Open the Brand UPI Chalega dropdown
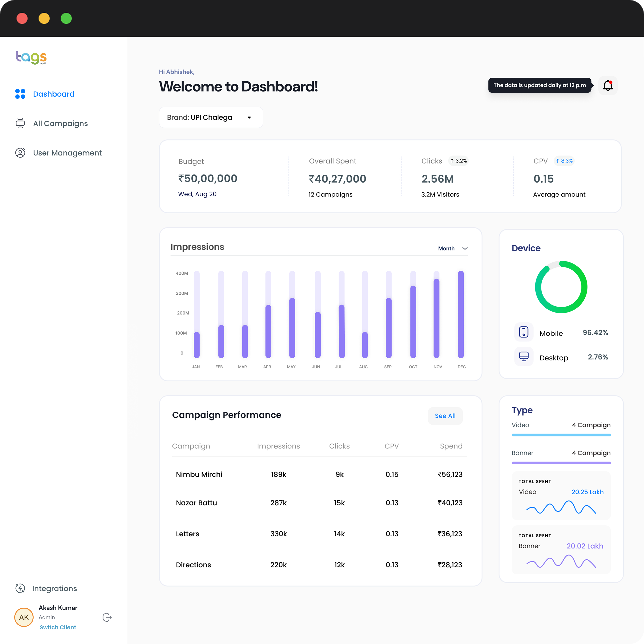Screen dimensions: 644x644 click(211, 117)
